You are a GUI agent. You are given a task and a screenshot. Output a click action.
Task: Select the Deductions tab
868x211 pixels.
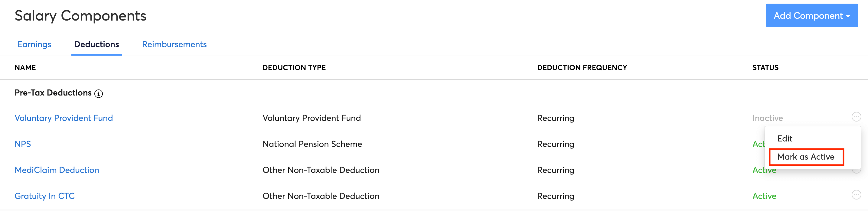pos(97,44)
